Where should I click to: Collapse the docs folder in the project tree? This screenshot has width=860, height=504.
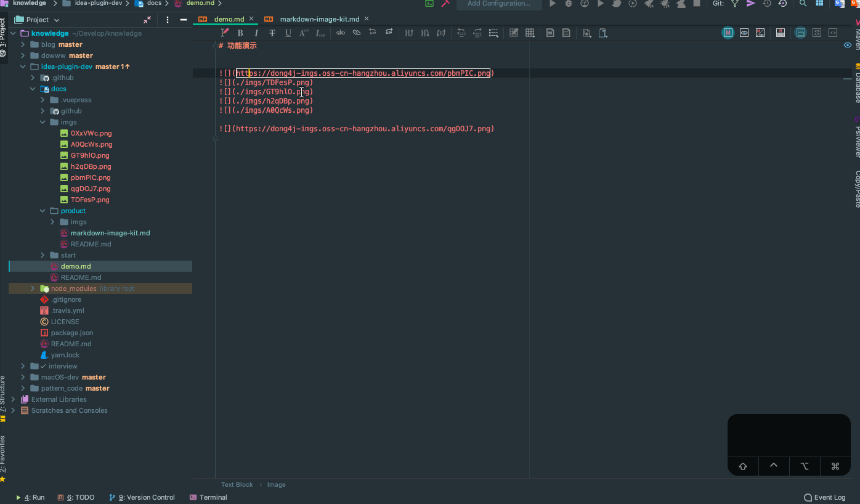(33, 89)
